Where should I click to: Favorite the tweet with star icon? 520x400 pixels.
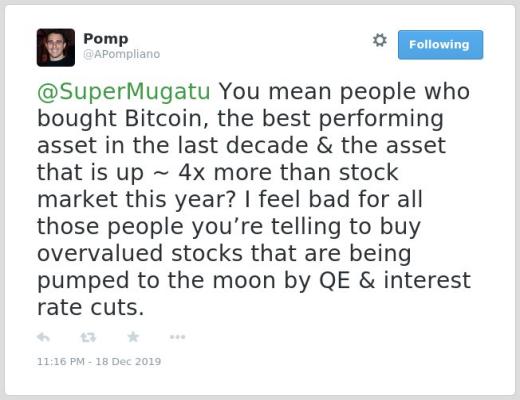[x=133, y=337]
